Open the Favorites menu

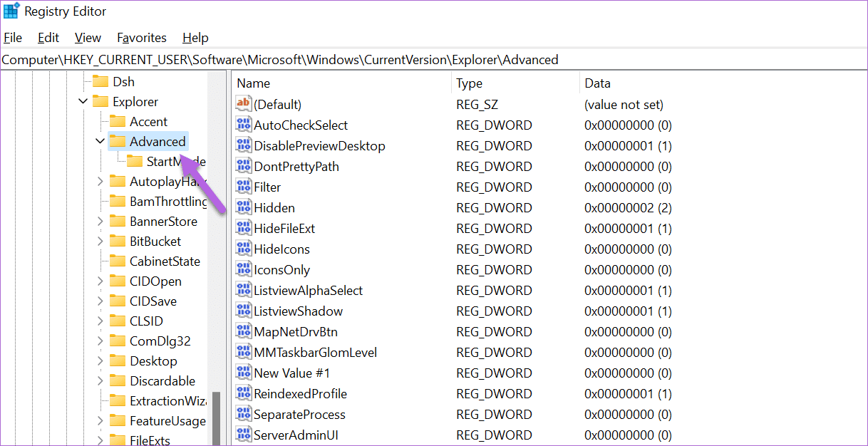(x=142, y=38)
